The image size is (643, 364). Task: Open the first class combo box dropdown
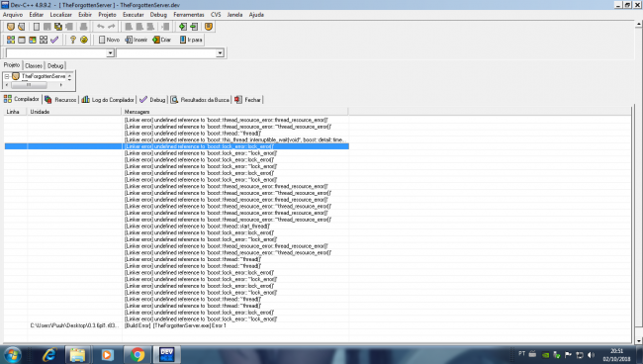pos(110,53)
